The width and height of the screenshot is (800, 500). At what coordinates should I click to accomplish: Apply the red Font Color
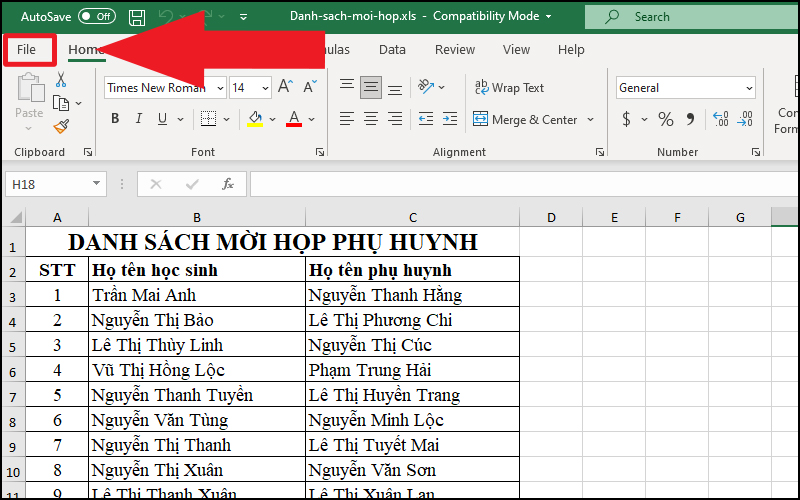[x=294, y=119]
